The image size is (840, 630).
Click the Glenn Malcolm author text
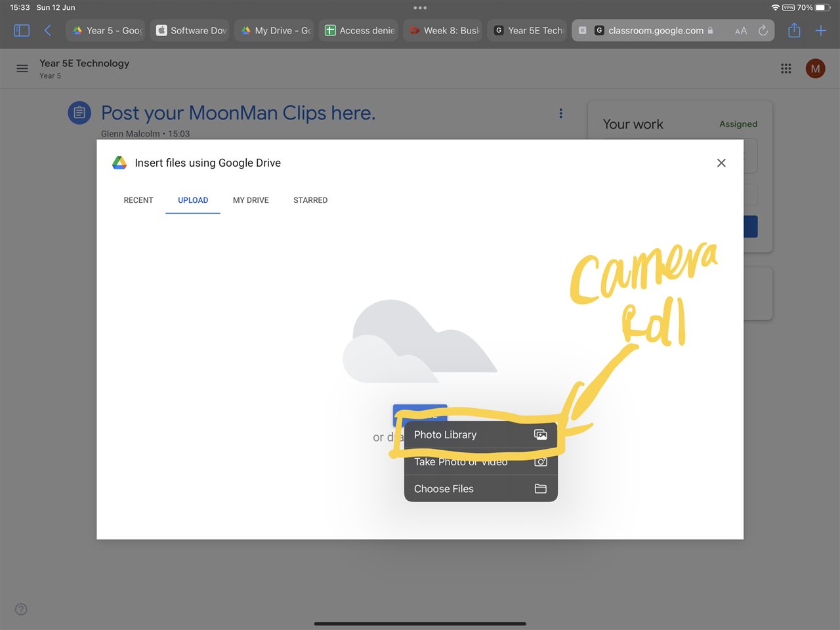tap(131, 134)
